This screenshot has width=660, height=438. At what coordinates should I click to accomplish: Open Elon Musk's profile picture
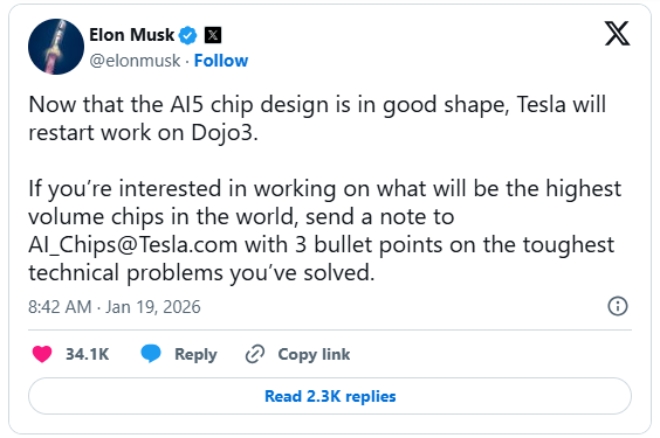pos(56,47)
